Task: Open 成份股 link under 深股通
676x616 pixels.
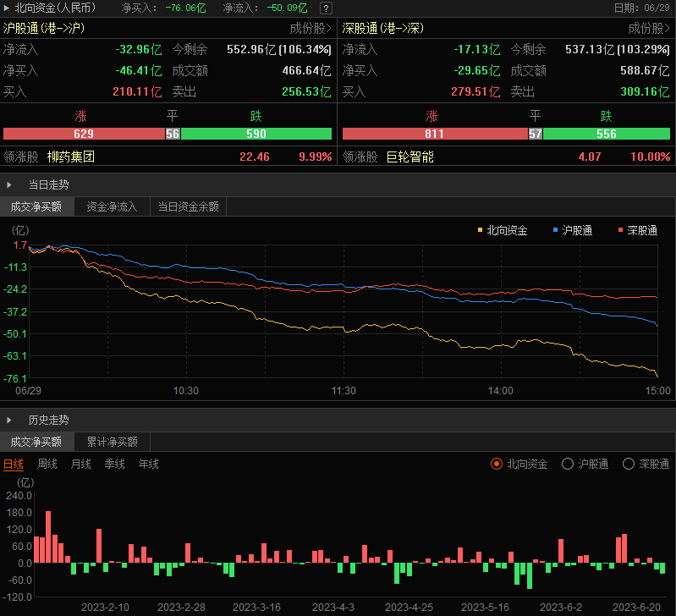Action: coord(649,28)
